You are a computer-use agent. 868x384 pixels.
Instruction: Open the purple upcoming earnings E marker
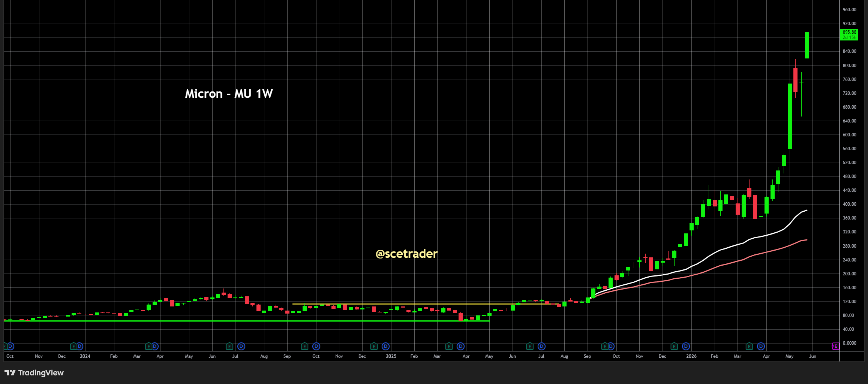point(835,346)
